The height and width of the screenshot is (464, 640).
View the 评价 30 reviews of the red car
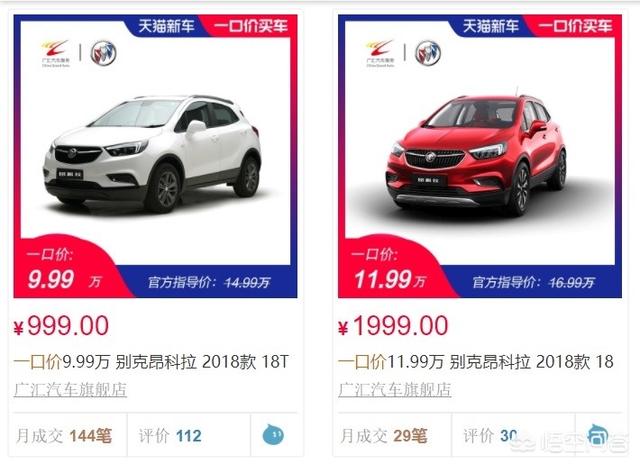tap(491, 436)
